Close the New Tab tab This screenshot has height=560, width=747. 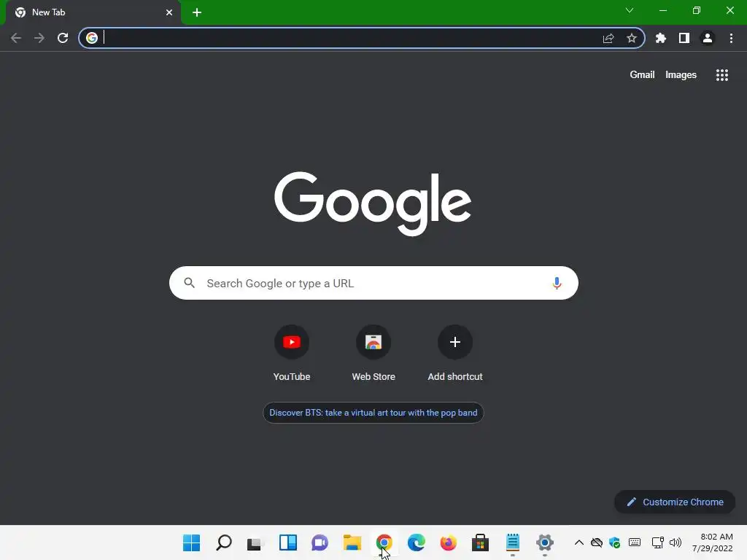click(x=169, y=12)
